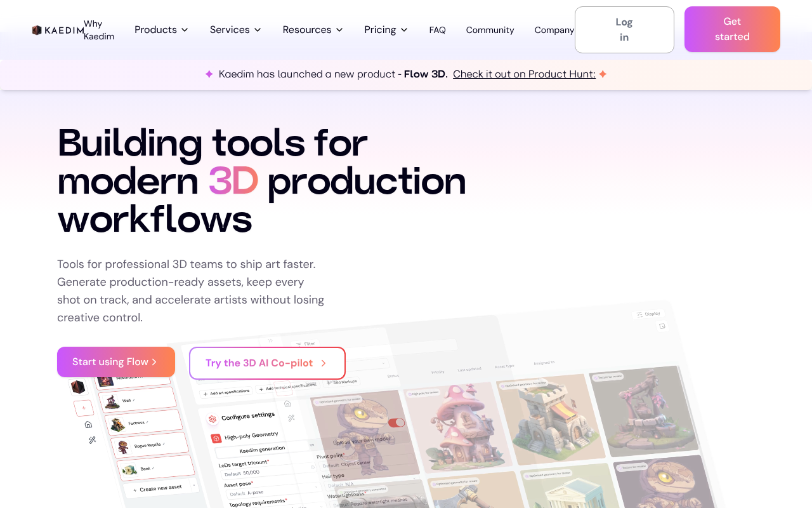
Task: Click the red-outlined plus icon in the mockup sidebar
Action: [84, 408]
